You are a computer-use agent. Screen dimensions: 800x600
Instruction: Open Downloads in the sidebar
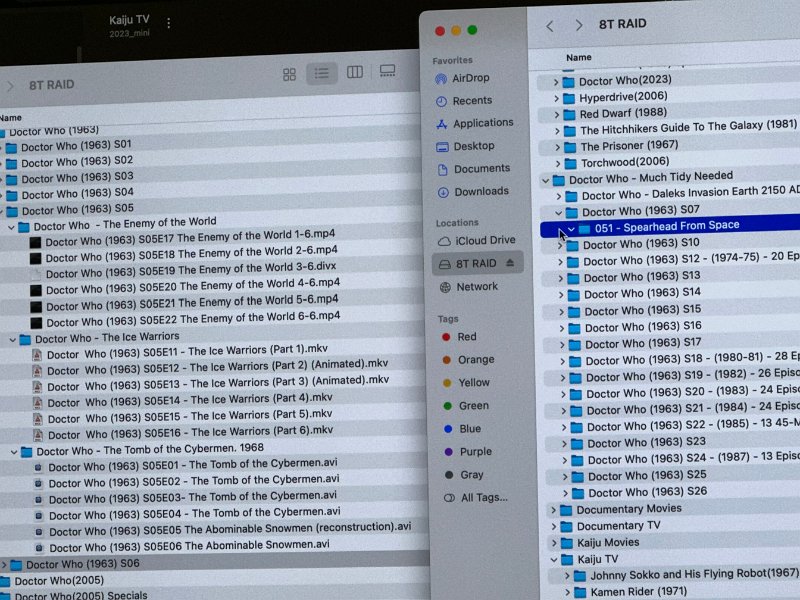473,192
